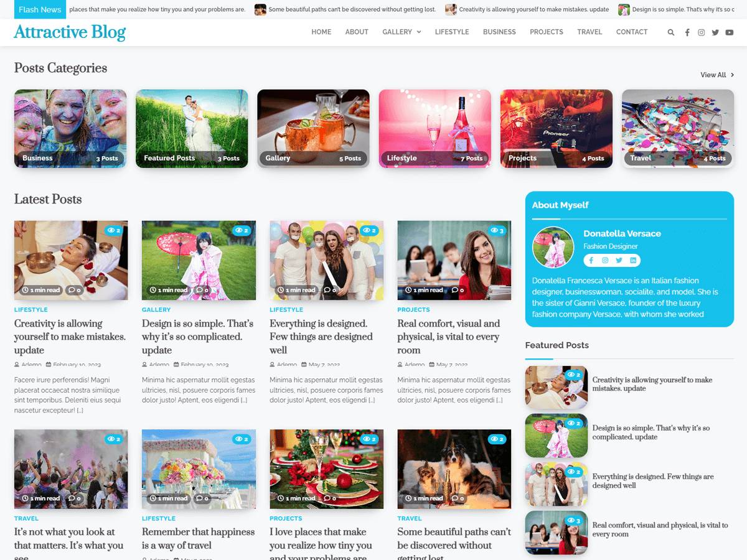Open the Instagram icon in header
The image size is (747, 560).
[701, 32]
